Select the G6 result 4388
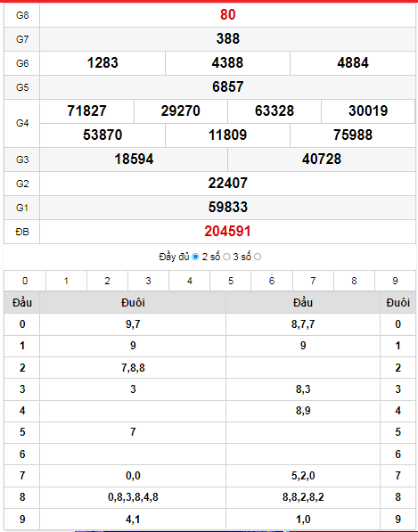Image resolution: width=418 pixels, height=532 pixels. (227, 62)
